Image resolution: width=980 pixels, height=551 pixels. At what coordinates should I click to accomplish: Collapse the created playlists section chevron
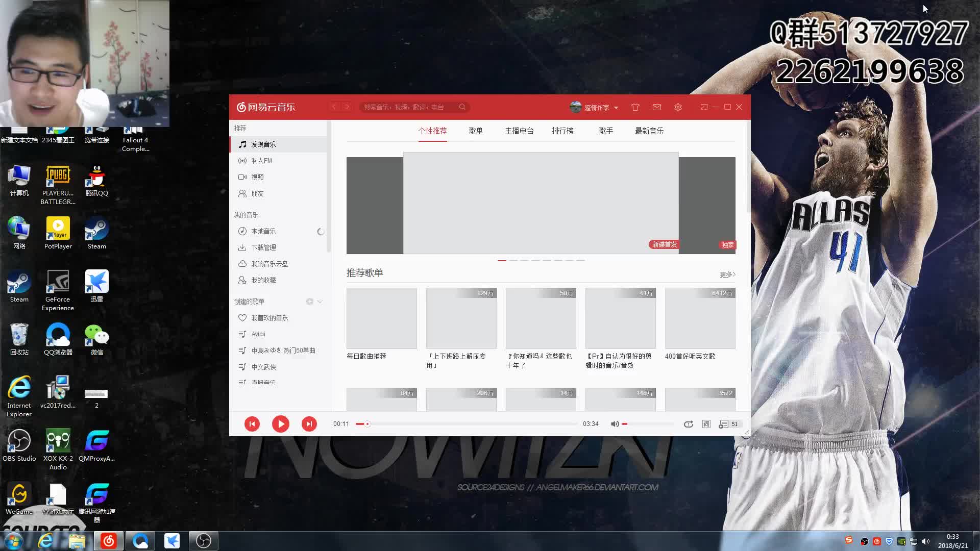pos(320,302)
